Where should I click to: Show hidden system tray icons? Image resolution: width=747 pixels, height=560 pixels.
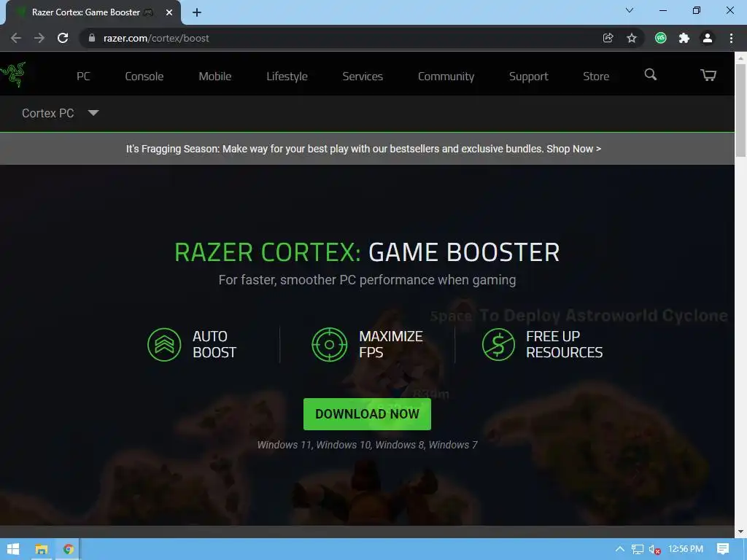620,549
